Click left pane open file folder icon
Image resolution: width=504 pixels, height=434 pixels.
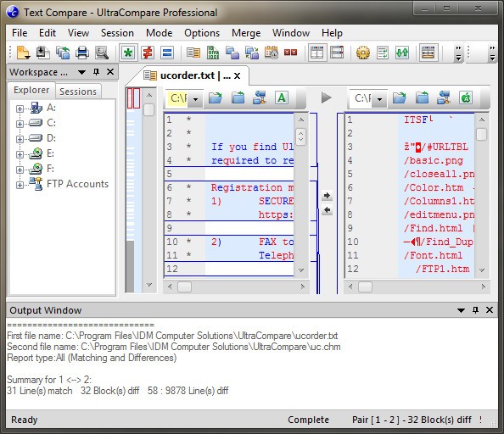(215, 97)
